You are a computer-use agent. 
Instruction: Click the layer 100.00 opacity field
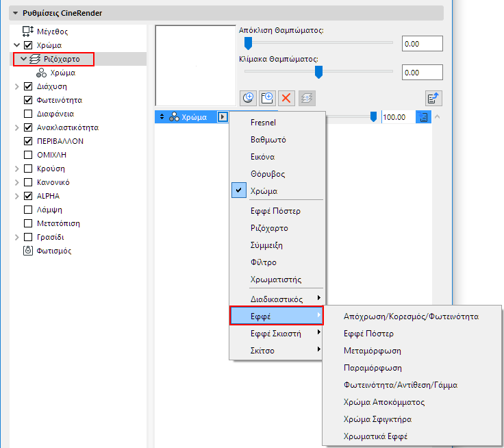tap(399, 117)
